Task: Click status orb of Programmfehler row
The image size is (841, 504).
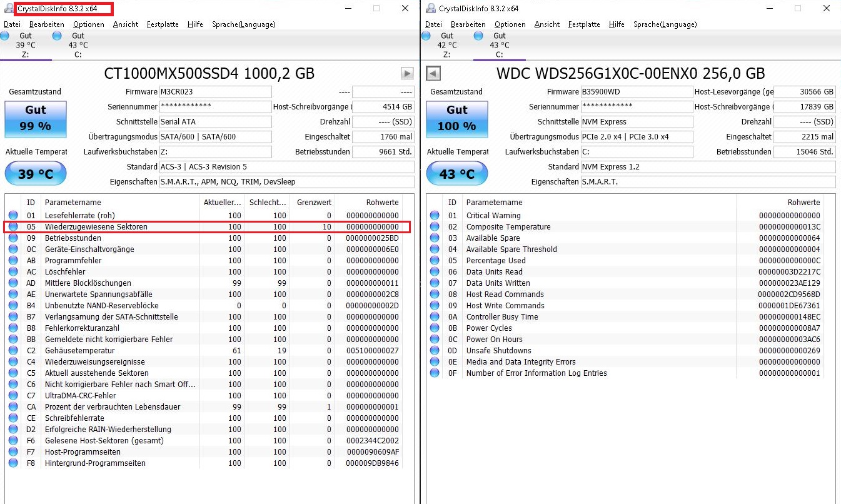Action: [13, 261]
